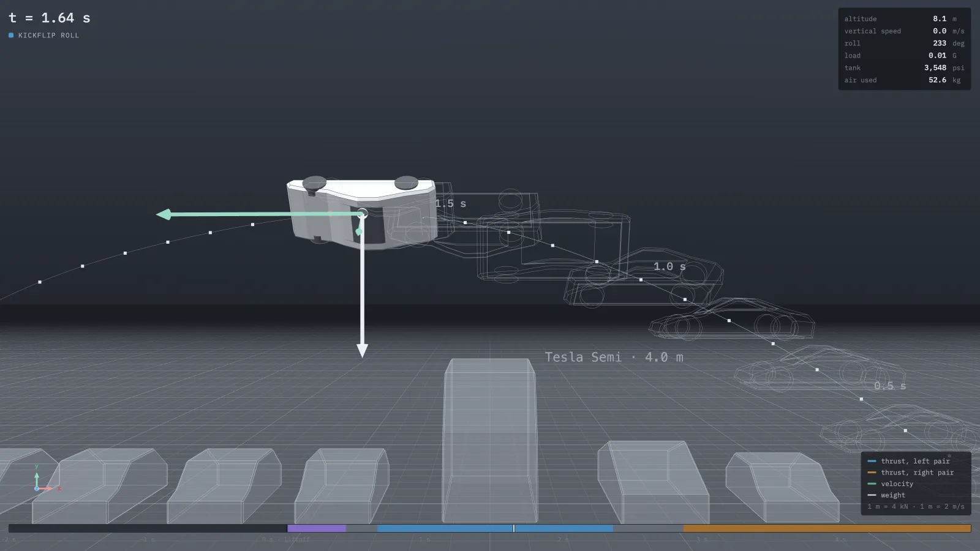Click the 'thrust, right pair' legend label
980x551 pixels.
click(x=917, y=473)
